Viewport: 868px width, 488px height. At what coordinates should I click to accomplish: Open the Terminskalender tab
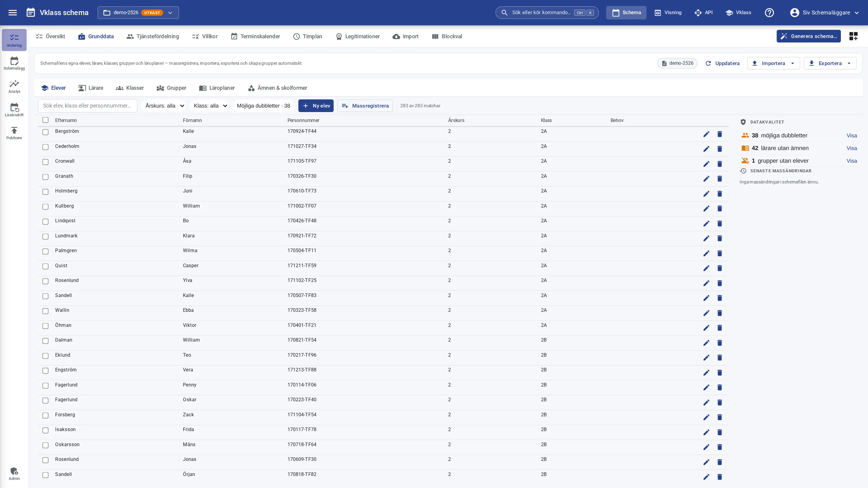pyautogui.click(x=255, y=36)
